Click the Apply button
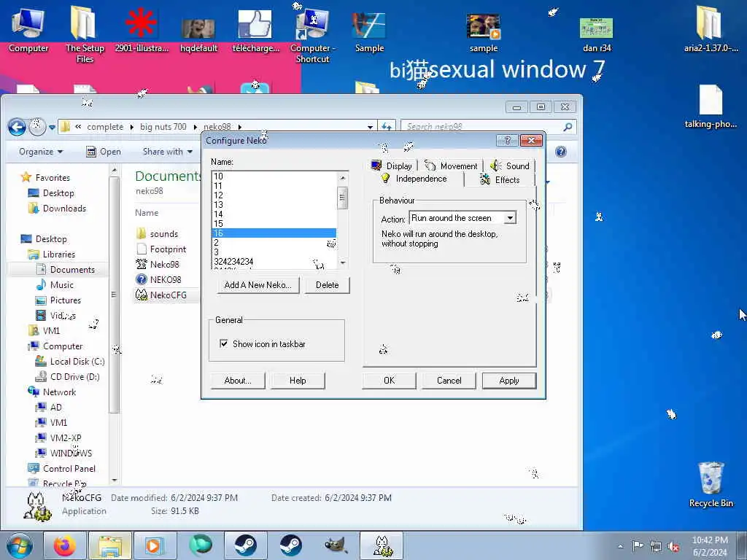747x560 pixels. (x=508, y=381)
